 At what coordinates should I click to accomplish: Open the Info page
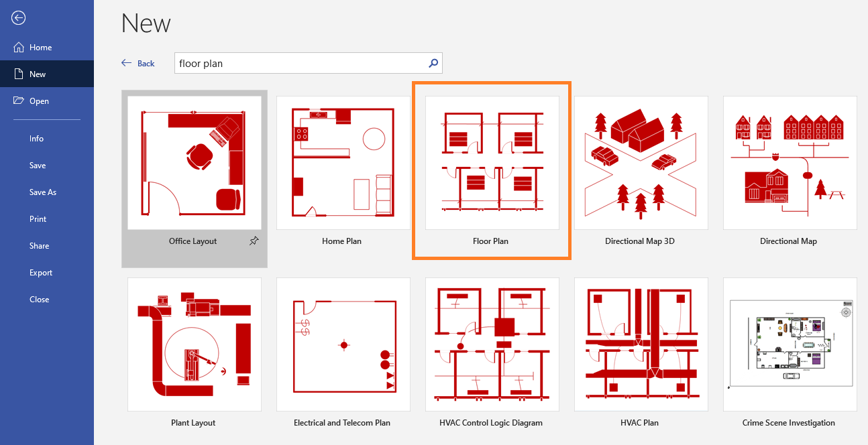(x=38, y=138)
